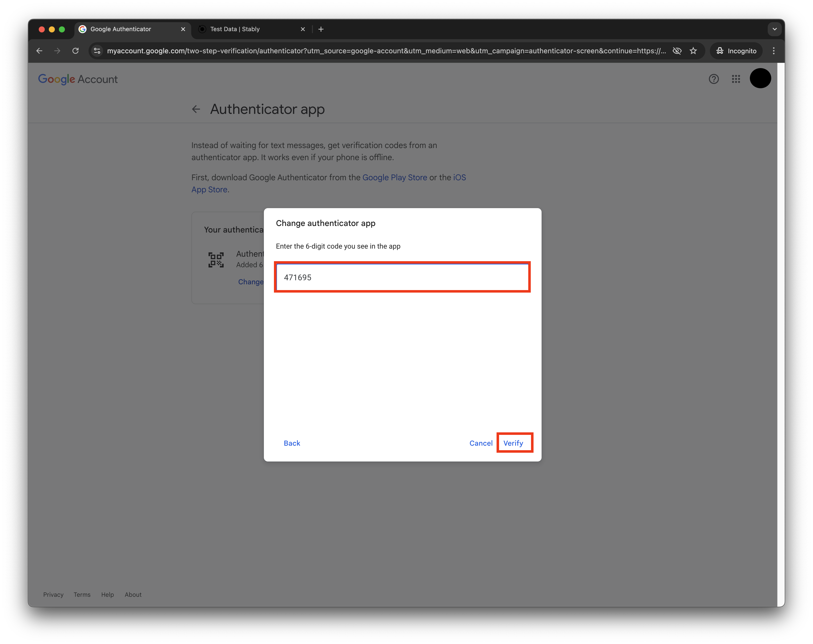Open the site information icon in address bar
Image resolution: width=813 pixels, height=644 pixels.
(97, 51)
